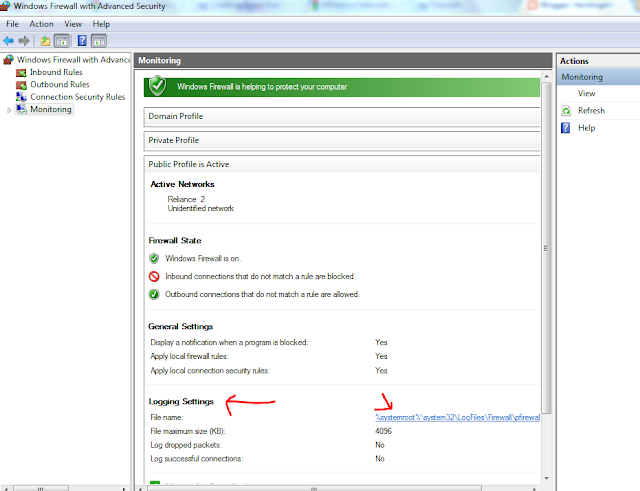Click the 'Reliance 2' active network text
This screenshot has height=491, width=640.
point(186,199)
